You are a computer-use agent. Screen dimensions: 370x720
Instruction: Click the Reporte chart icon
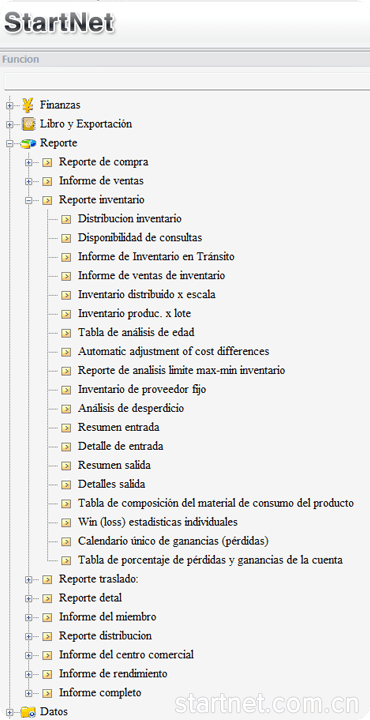(28, 143)
